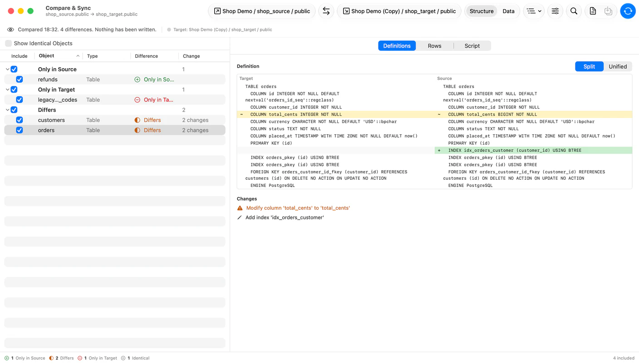This screenshot has height=364, width=639.
Task: Click the pencil icon beside Add index
Action: 240,217
